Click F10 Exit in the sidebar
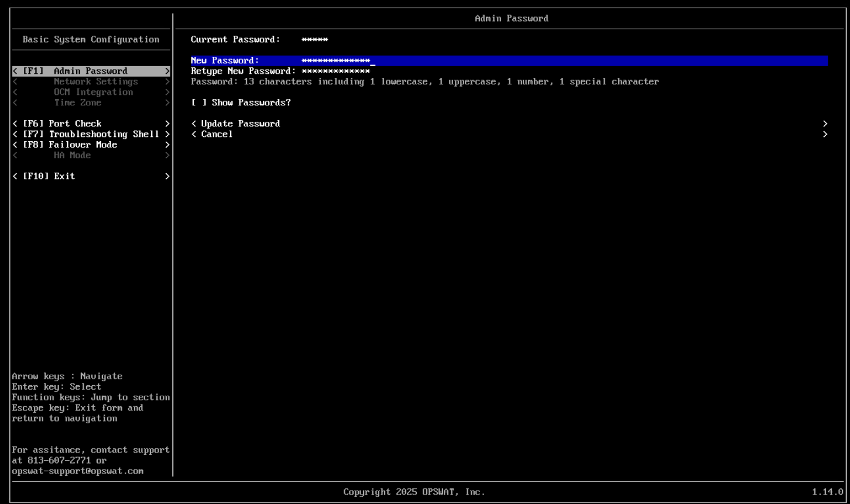Screen dimensions: 850x504 [64, 176]
